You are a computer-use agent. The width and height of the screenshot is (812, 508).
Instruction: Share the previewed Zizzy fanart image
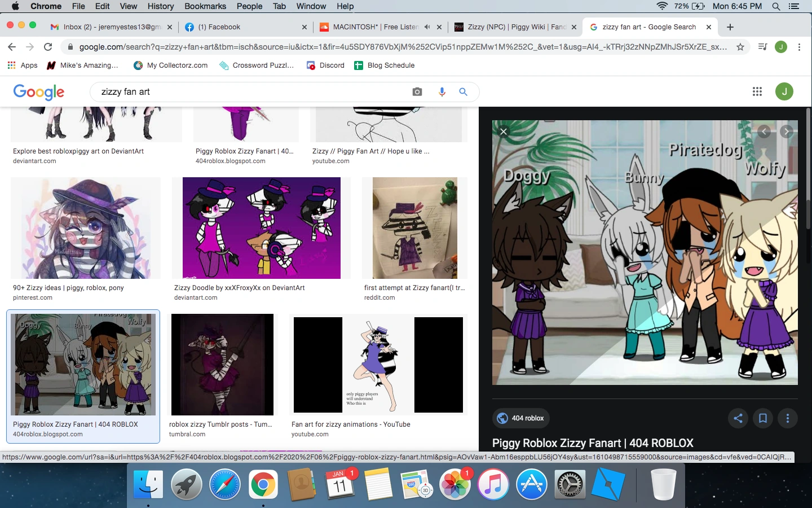click(738, 418)
